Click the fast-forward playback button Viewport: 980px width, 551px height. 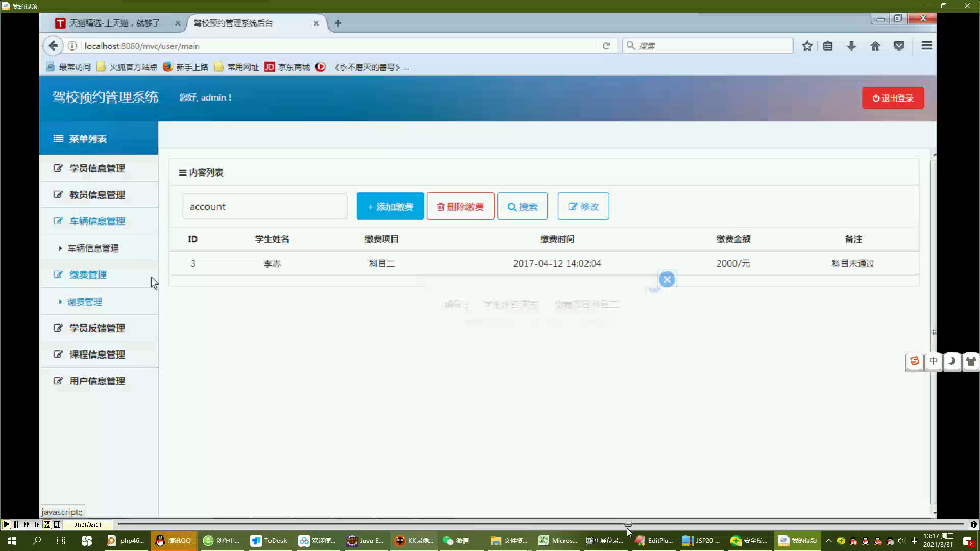(27, 524)
